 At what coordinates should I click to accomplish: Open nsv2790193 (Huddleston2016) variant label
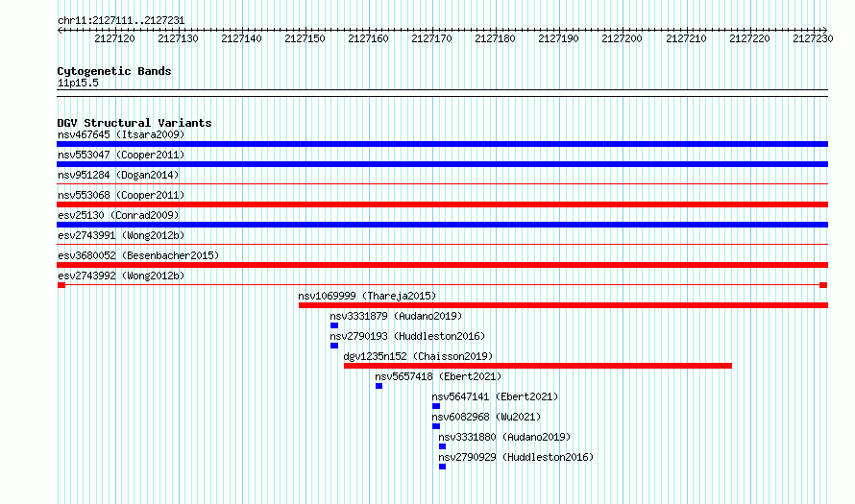pos(407,336)
